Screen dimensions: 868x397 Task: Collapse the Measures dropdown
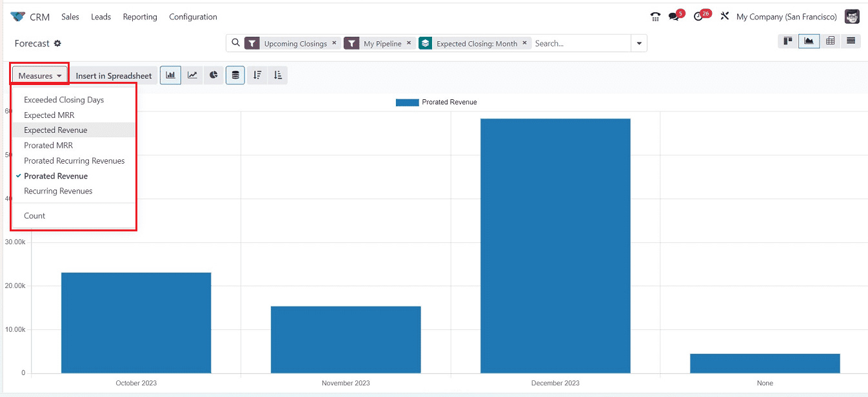(x=40, y=75)
